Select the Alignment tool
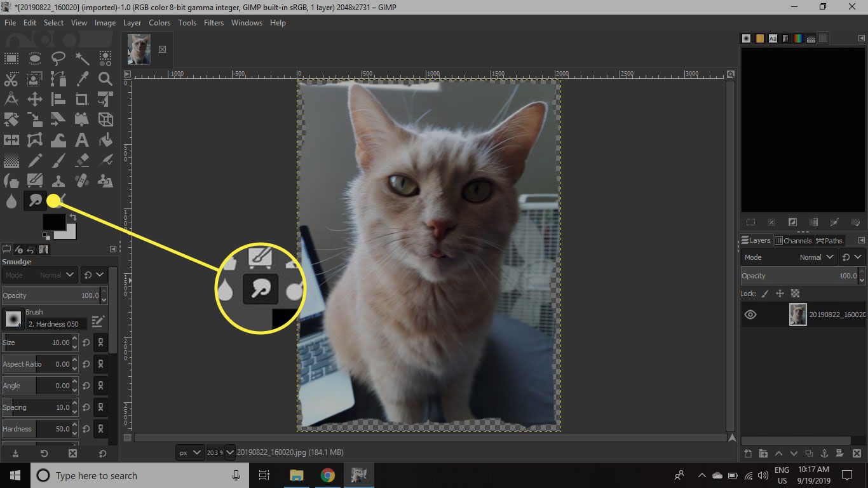Image resolution: width=868 pixels, height=488 pixels. coord(58,99)
